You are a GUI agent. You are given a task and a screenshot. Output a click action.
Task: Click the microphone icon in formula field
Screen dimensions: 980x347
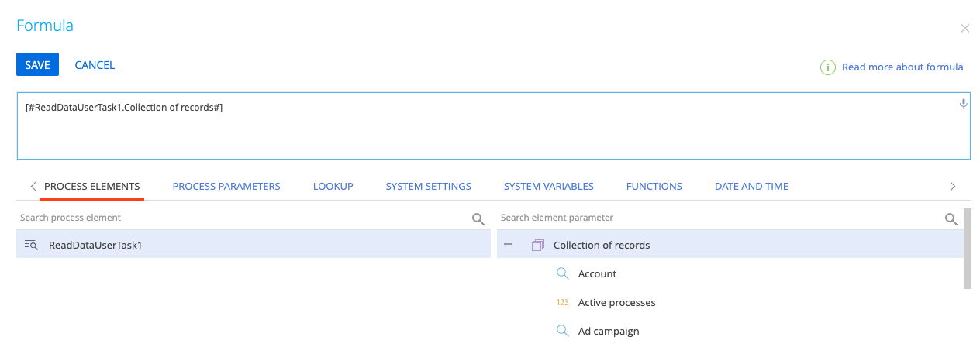(964, 104)
